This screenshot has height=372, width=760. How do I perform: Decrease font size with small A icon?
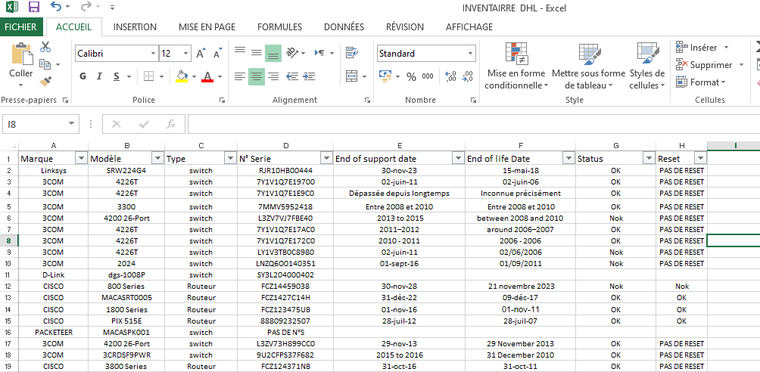218,53
